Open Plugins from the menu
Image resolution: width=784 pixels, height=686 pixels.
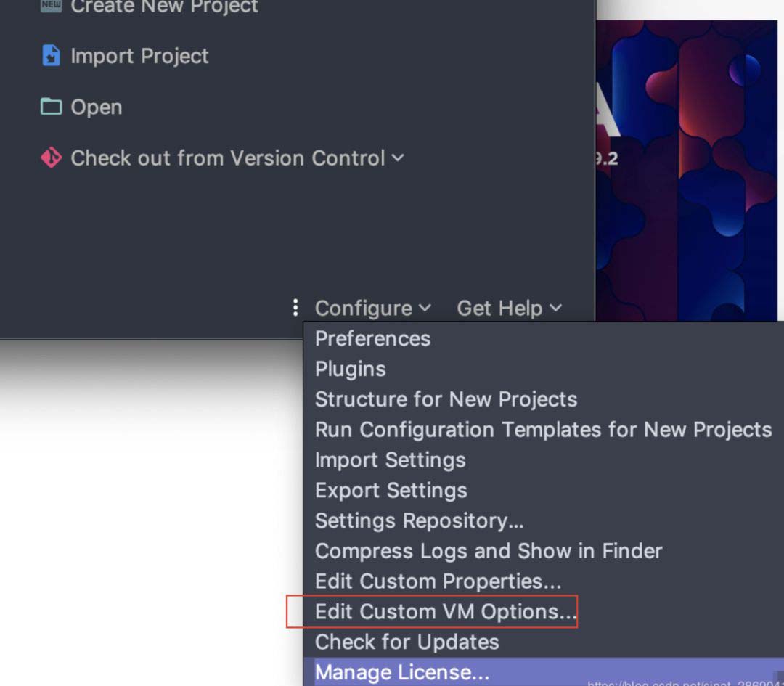coord(350,369)
